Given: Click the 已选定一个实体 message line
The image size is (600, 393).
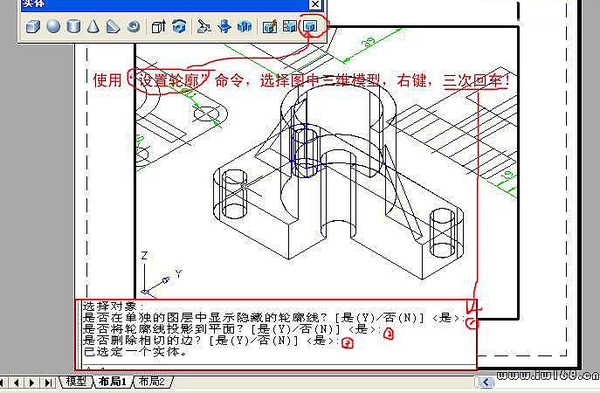Looking at the screenshot, I should [135, 352].
